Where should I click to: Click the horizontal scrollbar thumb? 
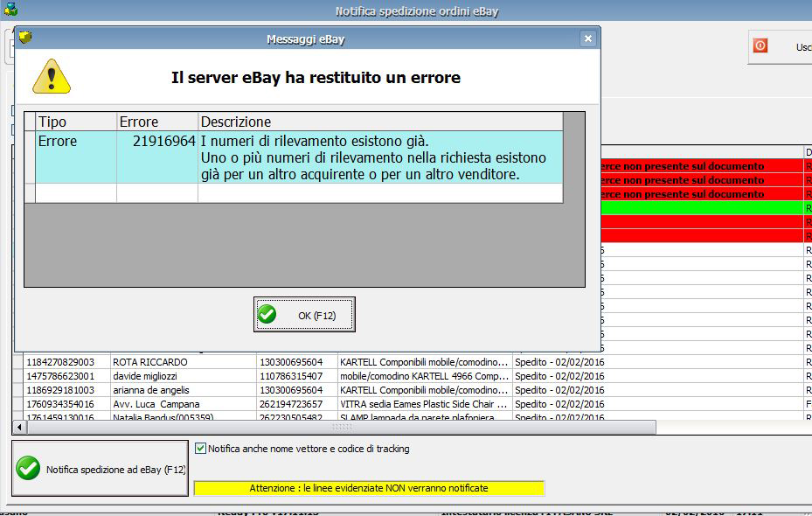tap(342, 428)
